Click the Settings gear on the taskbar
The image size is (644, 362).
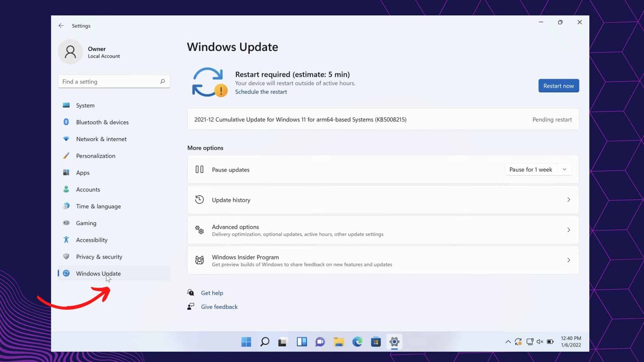coord(394,342)
